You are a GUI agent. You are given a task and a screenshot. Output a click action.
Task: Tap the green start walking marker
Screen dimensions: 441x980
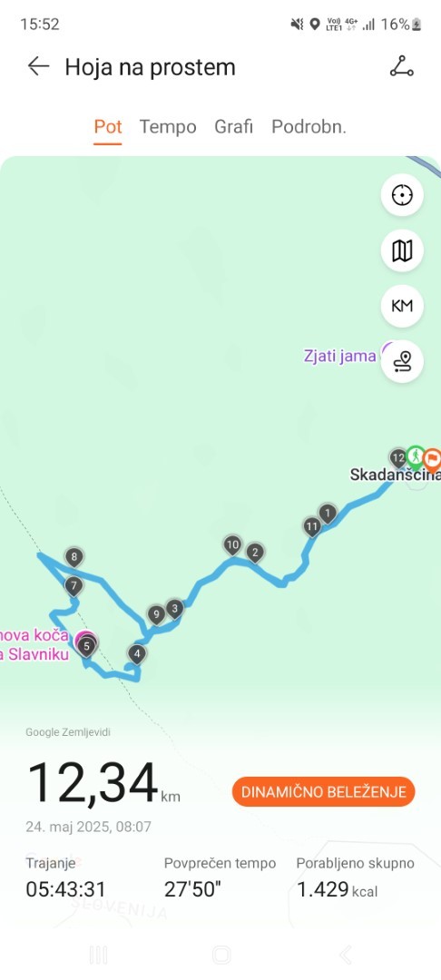click(x=415, y=456)
